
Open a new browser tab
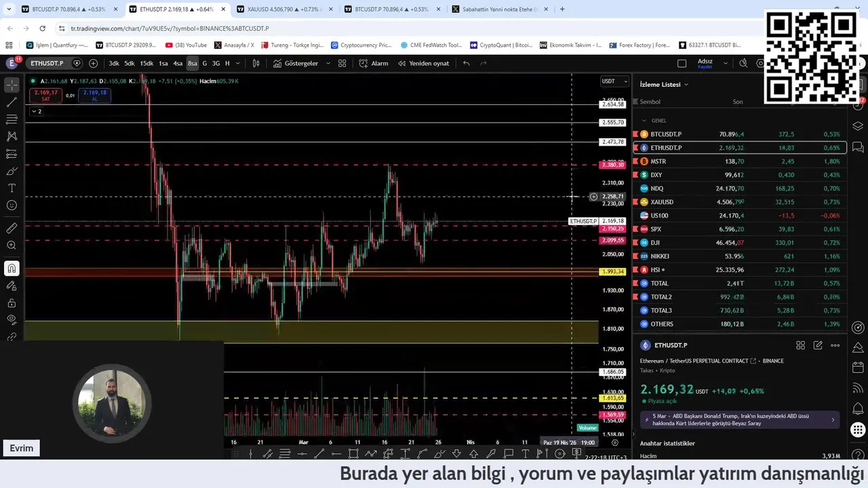[562, 9]
